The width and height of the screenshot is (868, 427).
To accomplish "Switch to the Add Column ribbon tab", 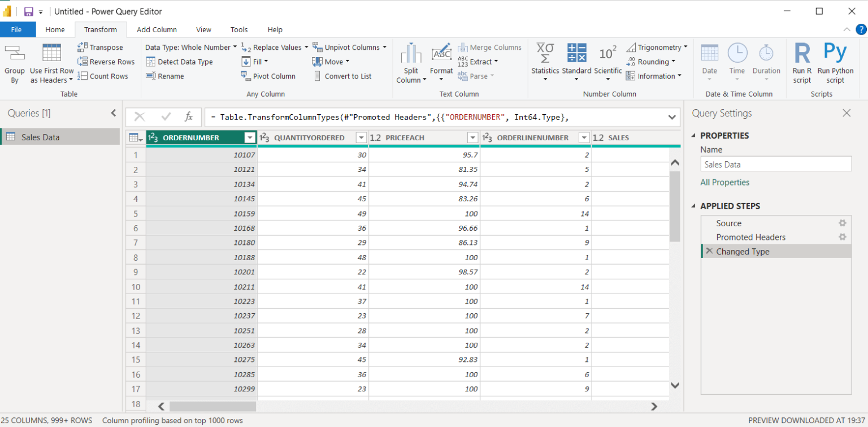I will 157,29.
